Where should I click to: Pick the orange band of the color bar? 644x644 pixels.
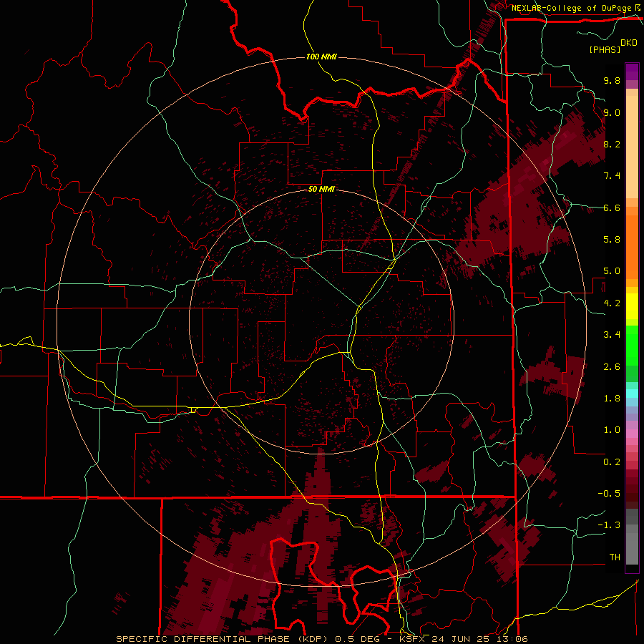632,246
